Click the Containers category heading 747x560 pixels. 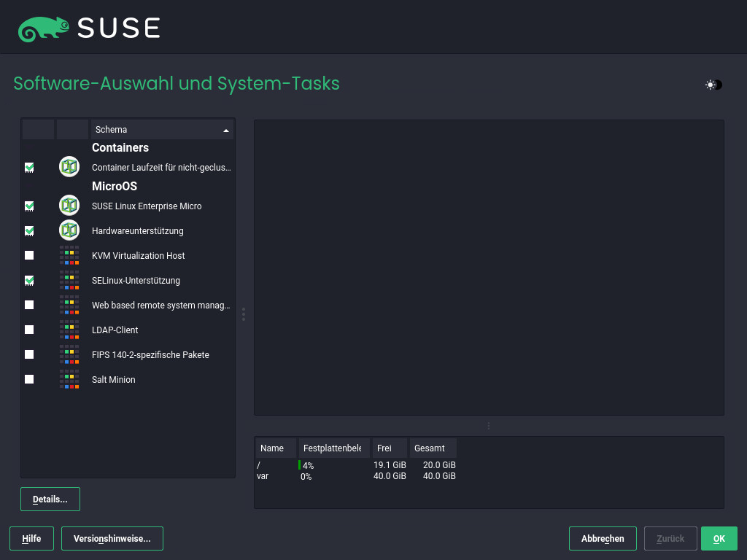tap(120, 147)
